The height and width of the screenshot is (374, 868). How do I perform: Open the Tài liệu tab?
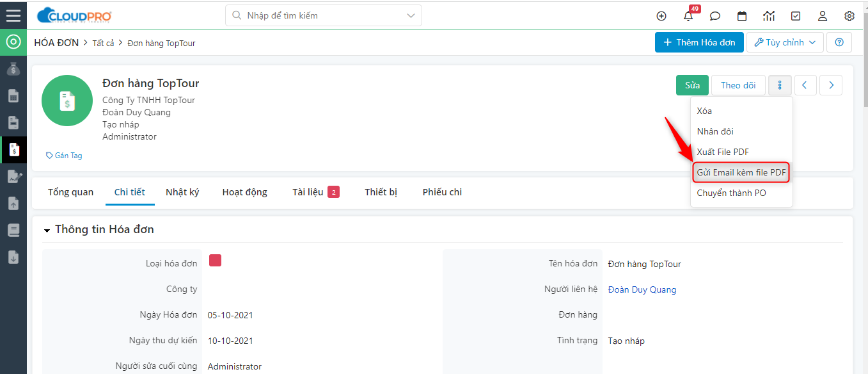click(x=316, y=192)
